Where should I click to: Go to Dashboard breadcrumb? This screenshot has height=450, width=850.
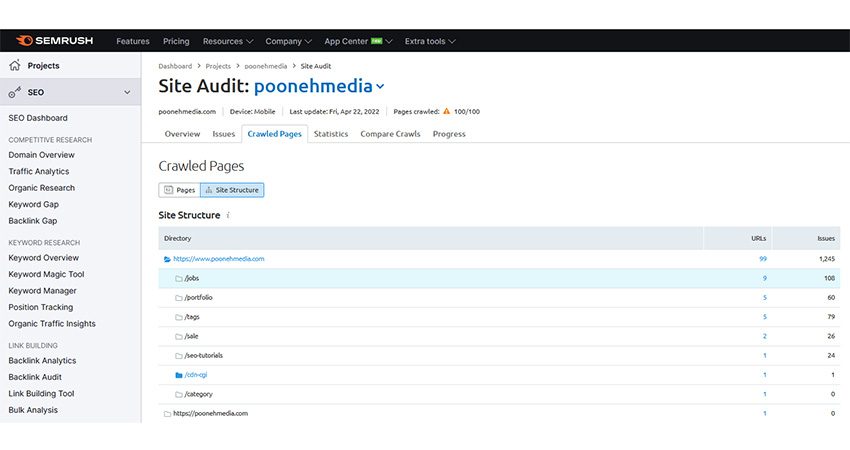click(x=175, y=66)
